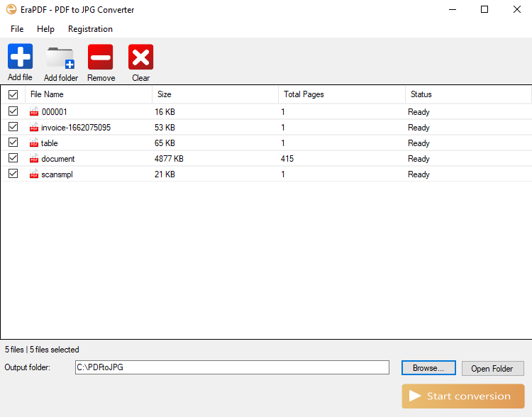Click Ready status of scansmpl row
532x417 pixels.
(419, 174)
